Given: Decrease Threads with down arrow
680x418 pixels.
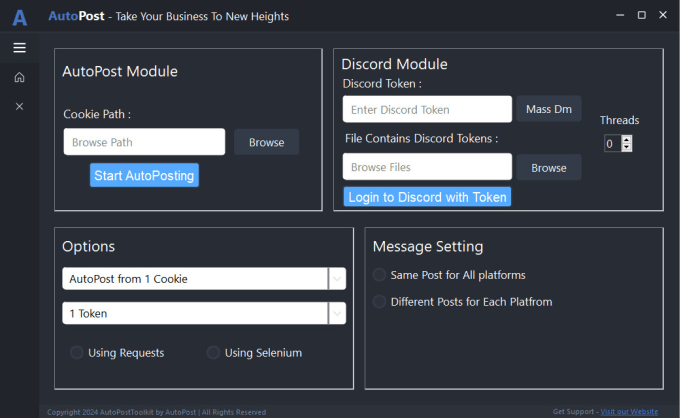Looking at the screenshot, I should click(x=626, y=147).
